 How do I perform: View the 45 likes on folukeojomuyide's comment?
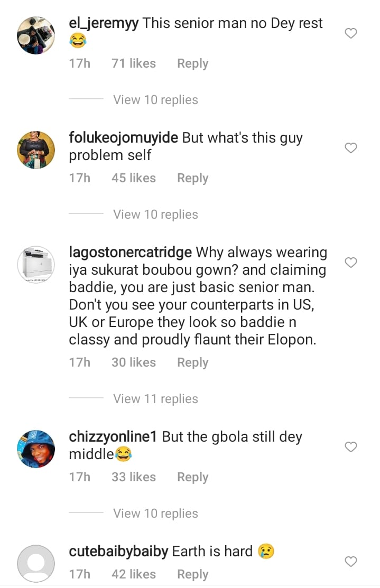pyautogui.click(x=134, y=178)
